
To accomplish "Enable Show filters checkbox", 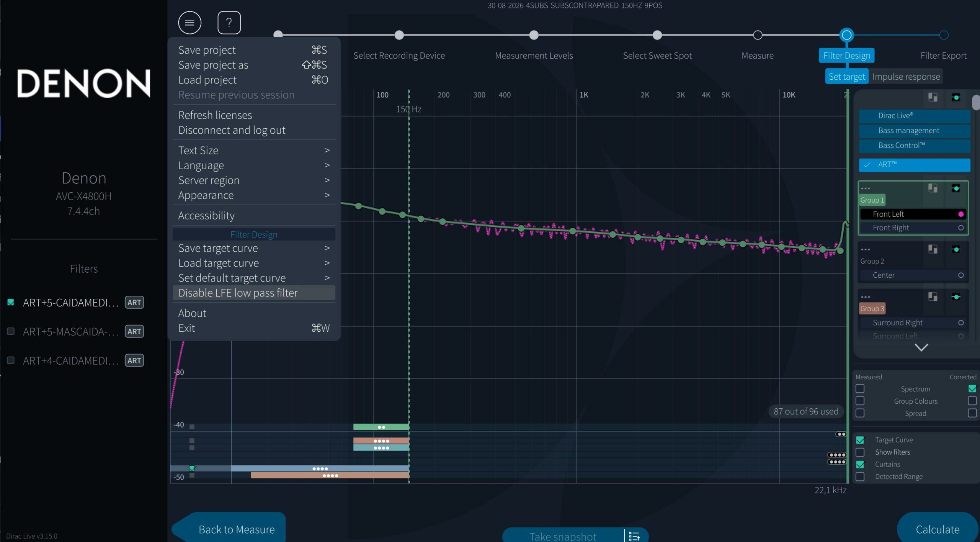I will tap(860, 452).
